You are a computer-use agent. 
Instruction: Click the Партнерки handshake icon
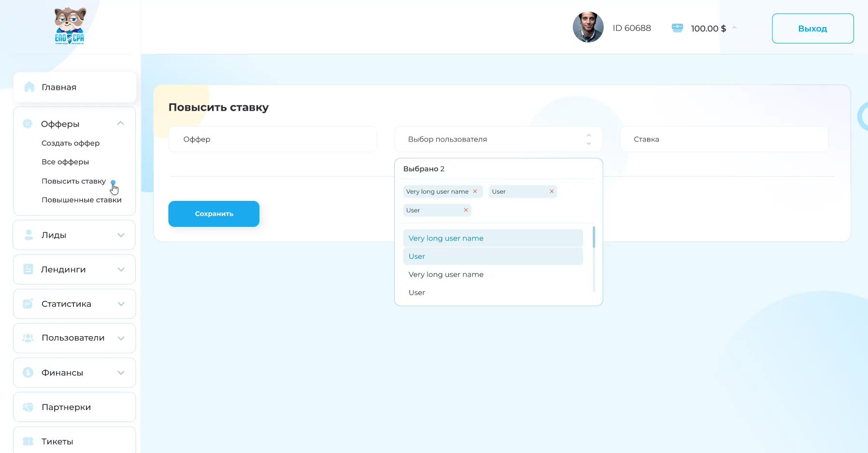pos(28,407)
